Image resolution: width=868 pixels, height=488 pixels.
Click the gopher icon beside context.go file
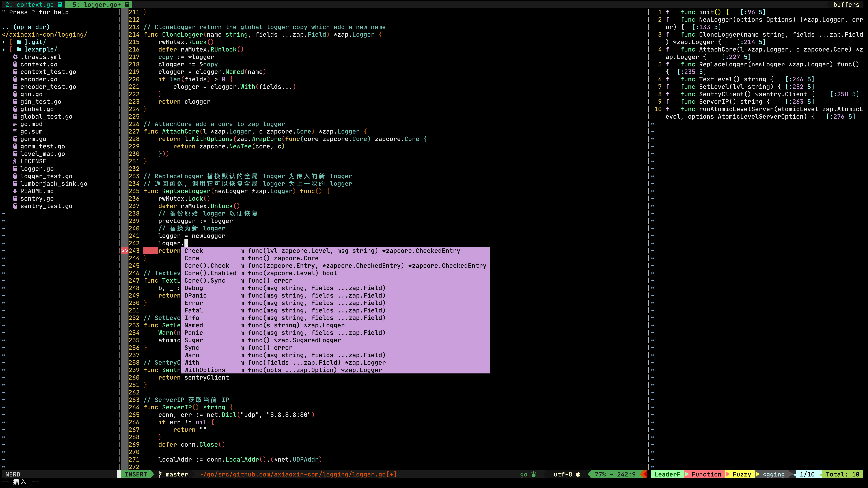[x=15, y=64]
